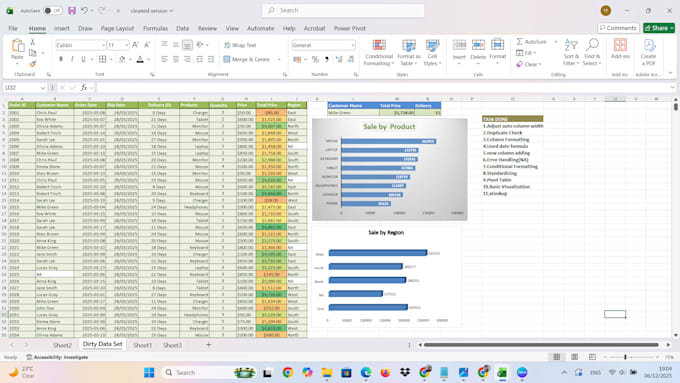Image resolution: width=680 pixels, height=383 pixels.
Task: Click the Paste clipboard icon
Action: pos(17,46)
